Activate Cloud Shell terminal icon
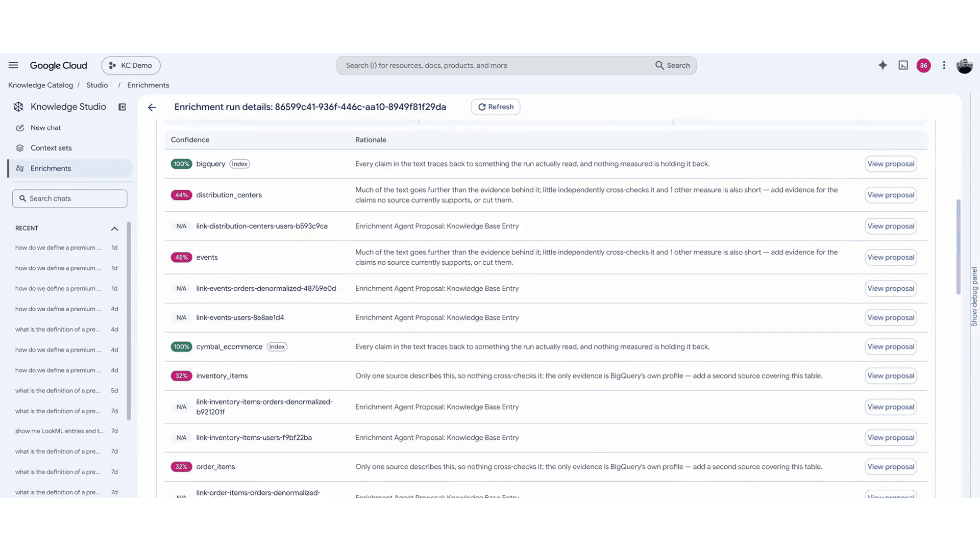Viewport: 980px width, 551px height. point(903,65)
